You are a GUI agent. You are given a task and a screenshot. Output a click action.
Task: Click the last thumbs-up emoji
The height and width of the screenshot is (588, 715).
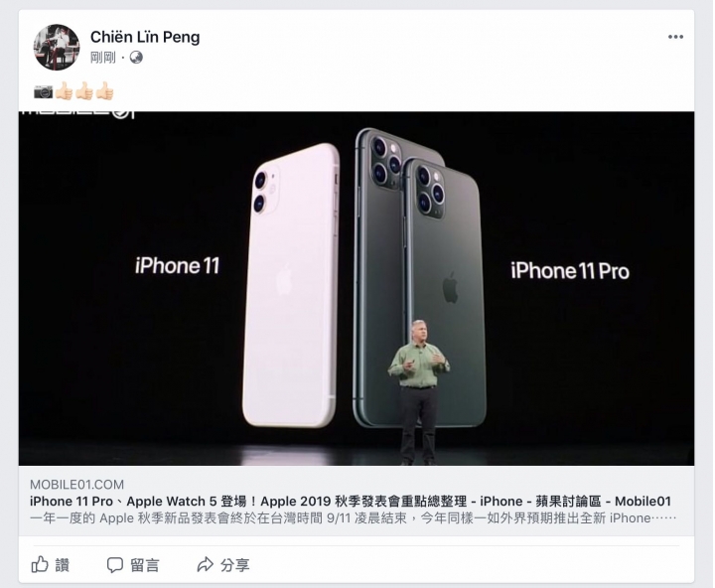point(105,91)
